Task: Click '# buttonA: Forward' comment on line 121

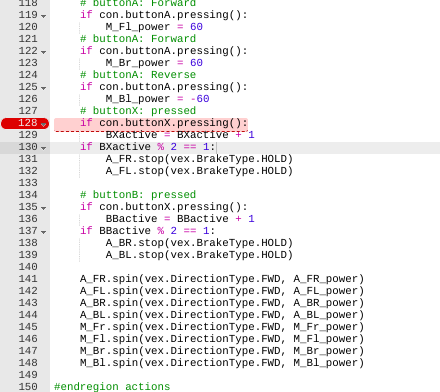Action: (x=138, y=39)
